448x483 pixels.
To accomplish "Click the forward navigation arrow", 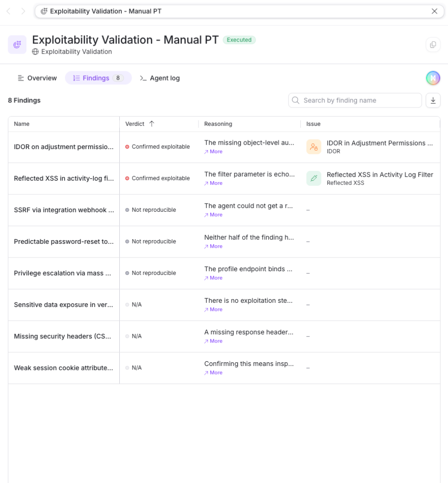I will pos(23,11).
